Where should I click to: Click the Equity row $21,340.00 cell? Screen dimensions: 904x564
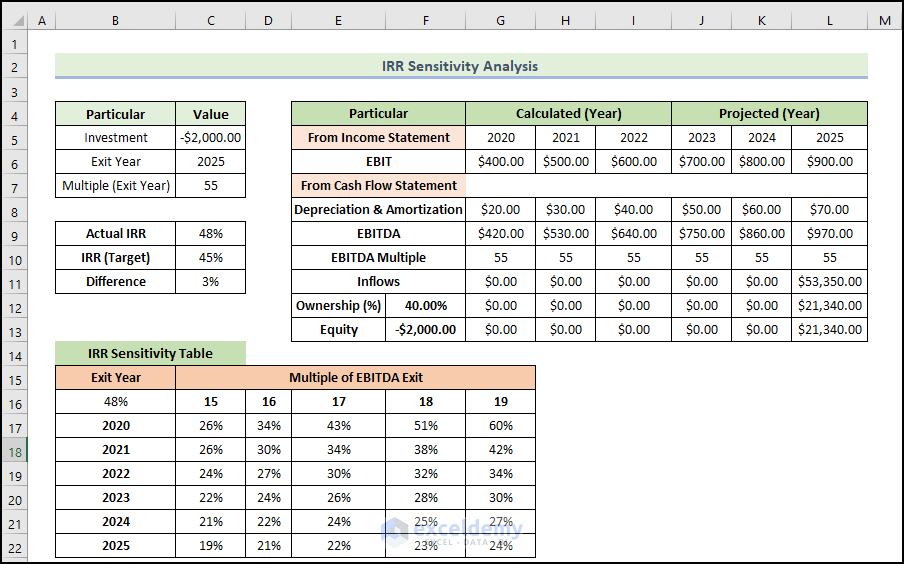coord(829,330)
